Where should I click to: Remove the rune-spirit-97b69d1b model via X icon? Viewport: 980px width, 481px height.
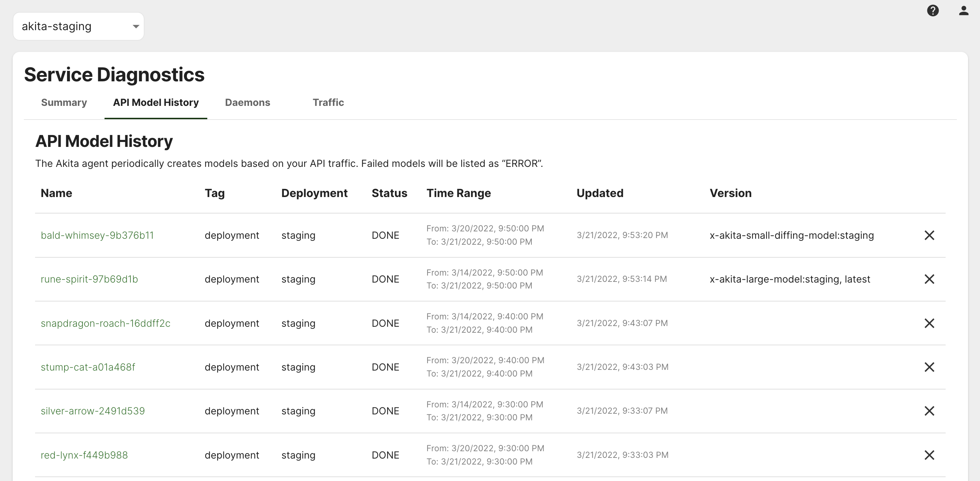point(929,279)
